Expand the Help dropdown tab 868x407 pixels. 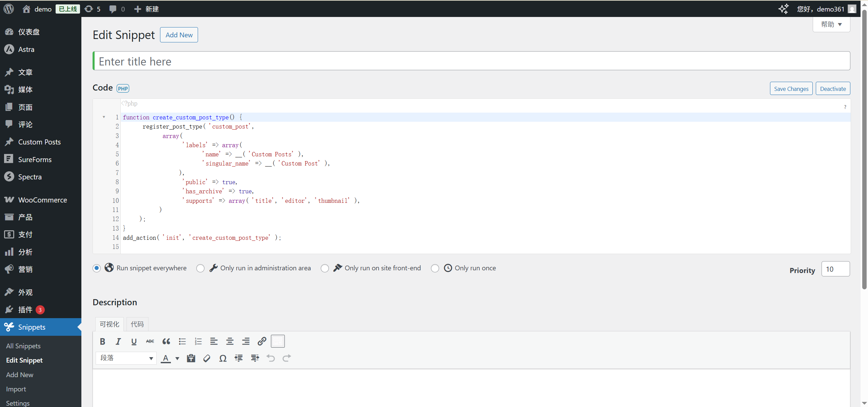click(831, 24)
